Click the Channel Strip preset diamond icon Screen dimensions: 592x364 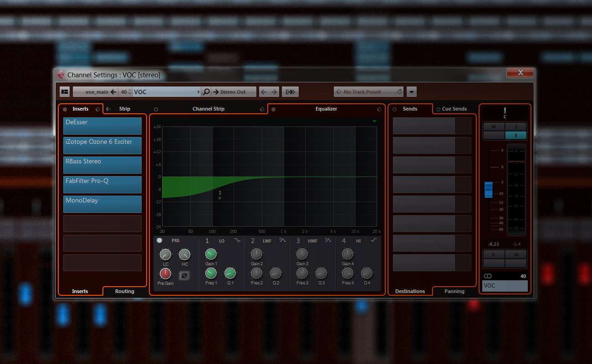tap(262, 109)
